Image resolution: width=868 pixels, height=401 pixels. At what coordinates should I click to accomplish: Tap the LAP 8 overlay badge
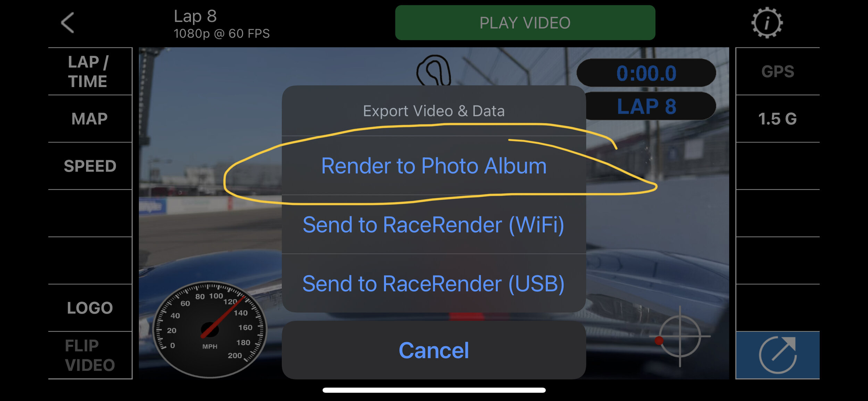pyautogui.click(x=649, y=106)
